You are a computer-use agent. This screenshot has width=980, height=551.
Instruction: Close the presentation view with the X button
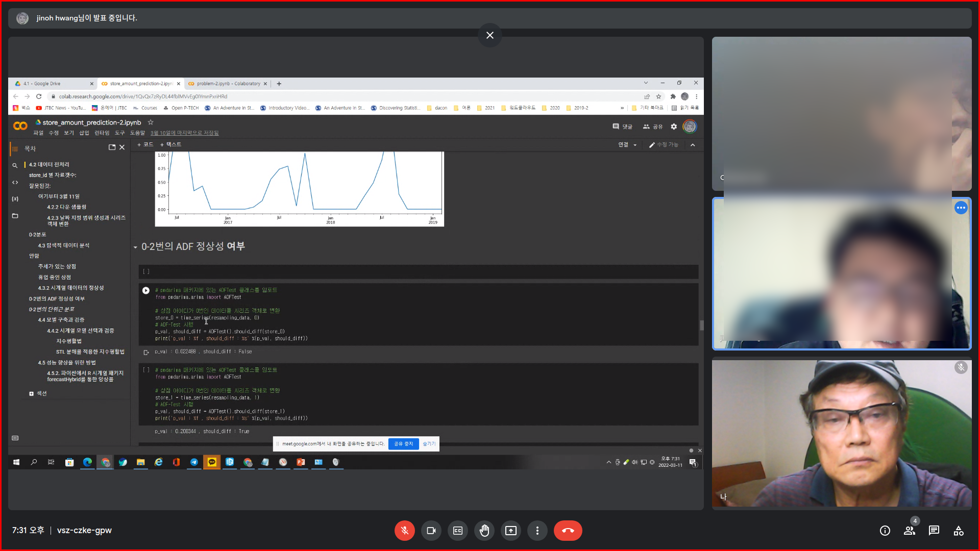click(x=489, y=35)
